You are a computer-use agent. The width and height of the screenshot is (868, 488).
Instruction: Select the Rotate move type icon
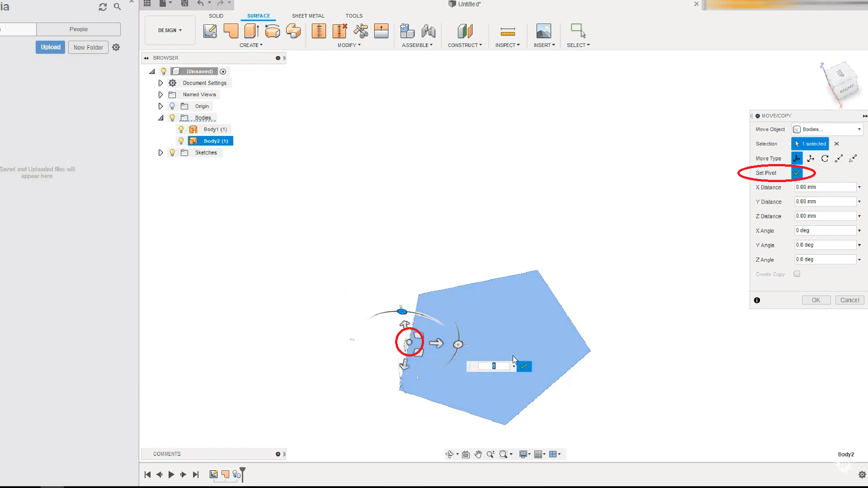tap(825, 159)
